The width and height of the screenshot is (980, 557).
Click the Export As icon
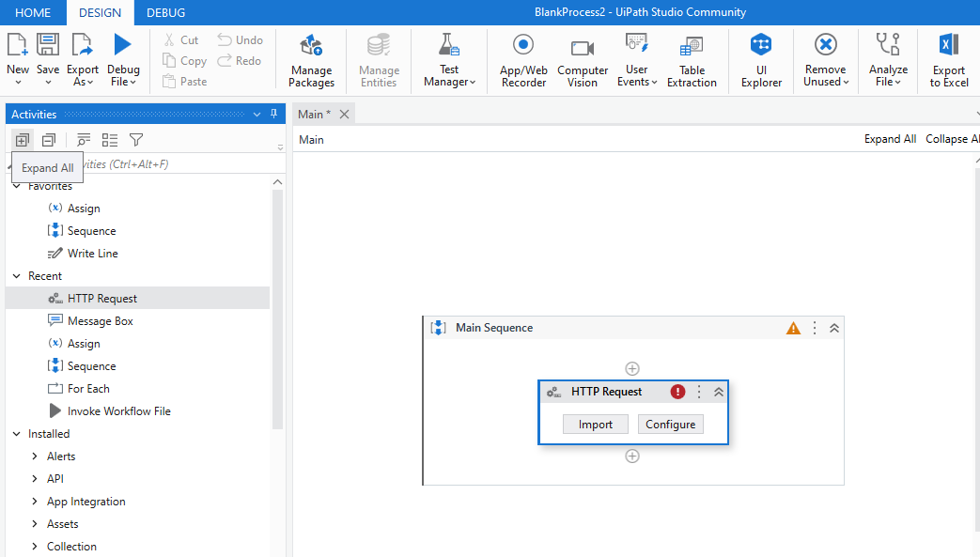click(x=82, y=45)
